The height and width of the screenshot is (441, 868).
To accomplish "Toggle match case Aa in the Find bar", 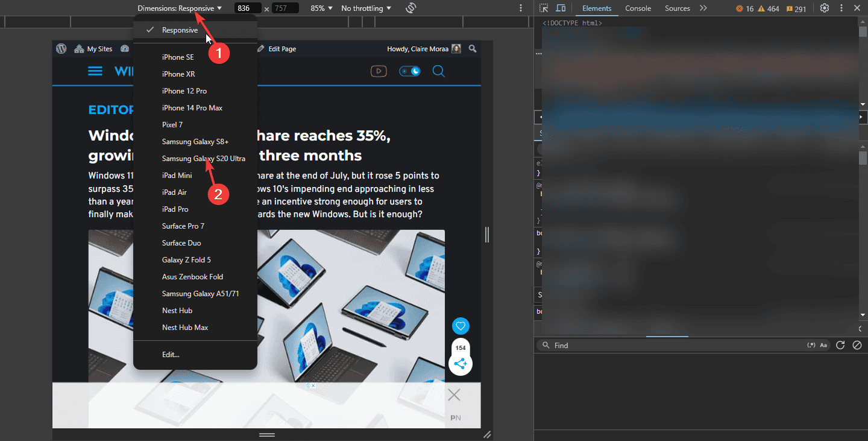I will click(823, 345).
